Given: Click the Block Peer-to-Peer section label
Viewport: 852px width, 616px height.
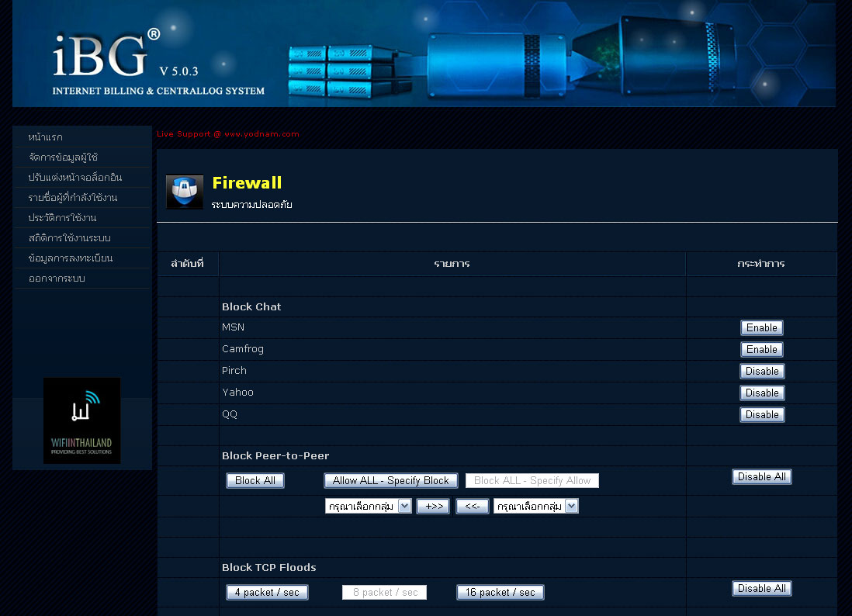Looking at the screenshot, I should (275, 455).
